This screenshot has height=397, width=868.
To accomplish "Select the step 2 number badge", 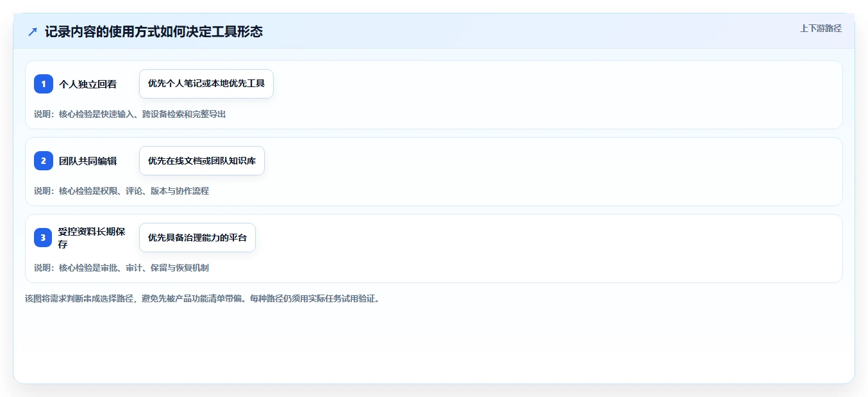I will [x=44, y=161].
